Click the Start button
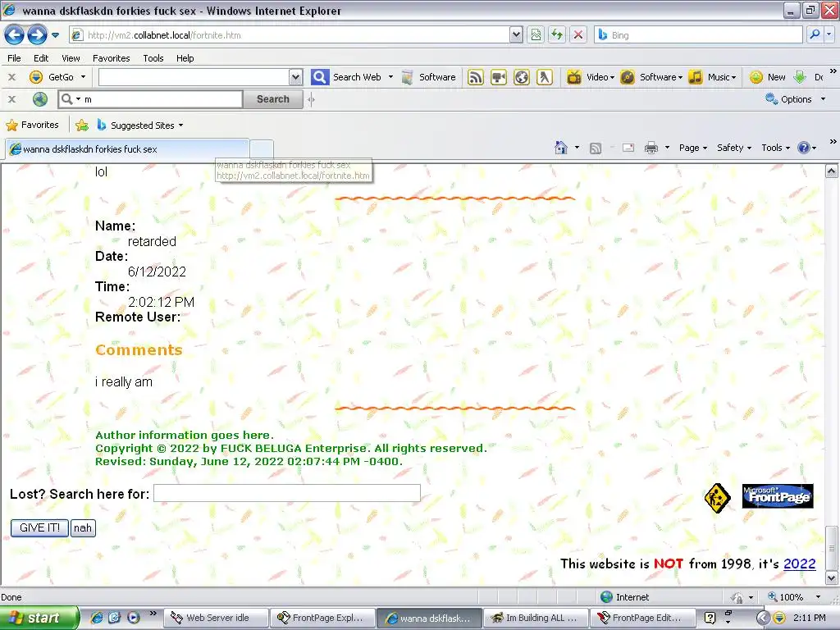This screenshot has width=840, height=630. point(39,618)
